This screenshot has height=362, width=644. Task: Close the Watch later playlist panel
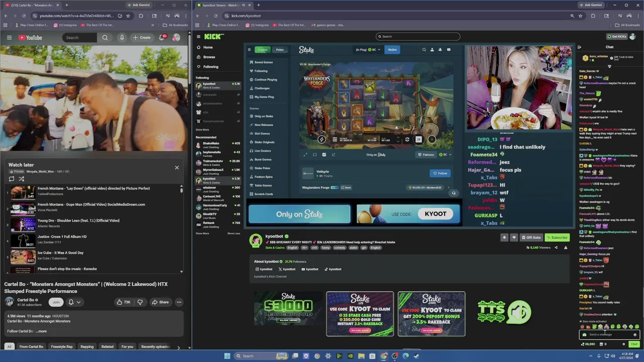(x=177, y=167)
